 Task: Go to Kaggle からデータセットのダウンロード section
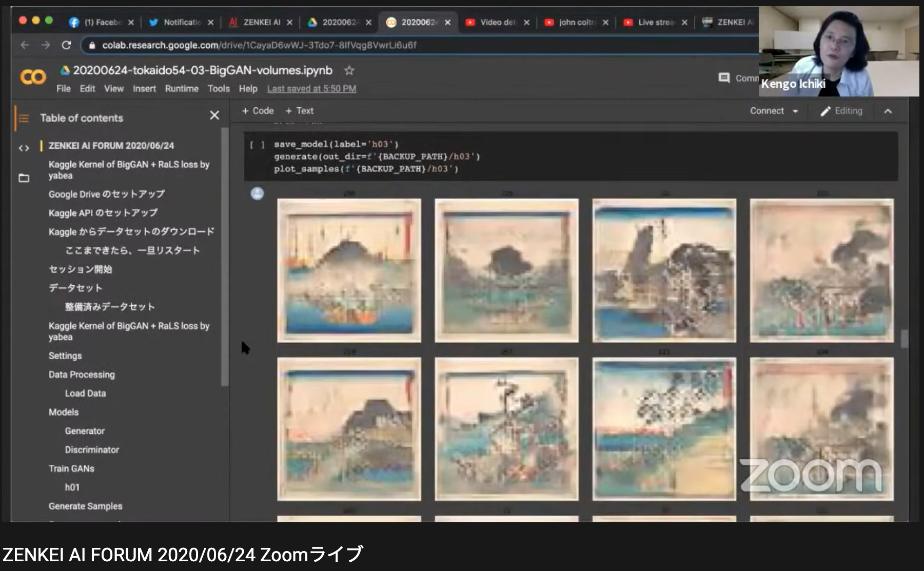(x=131, y=232)
